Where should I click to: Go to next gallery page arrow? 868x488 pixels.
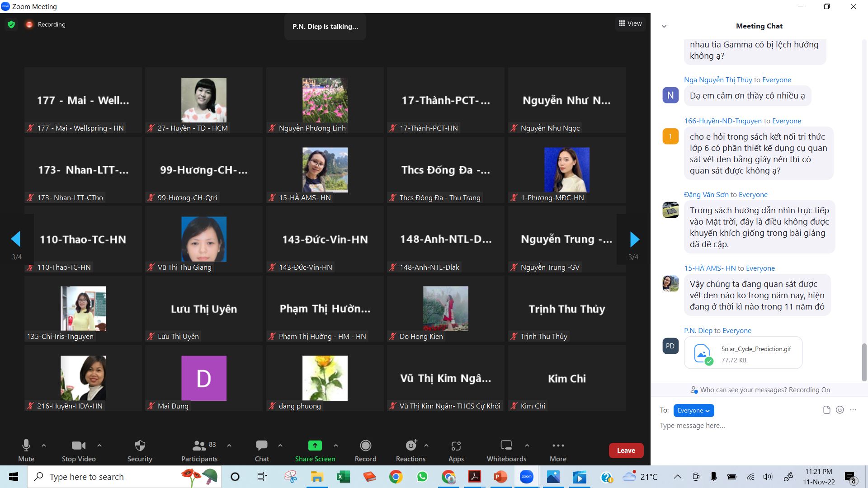coord(635,239)
